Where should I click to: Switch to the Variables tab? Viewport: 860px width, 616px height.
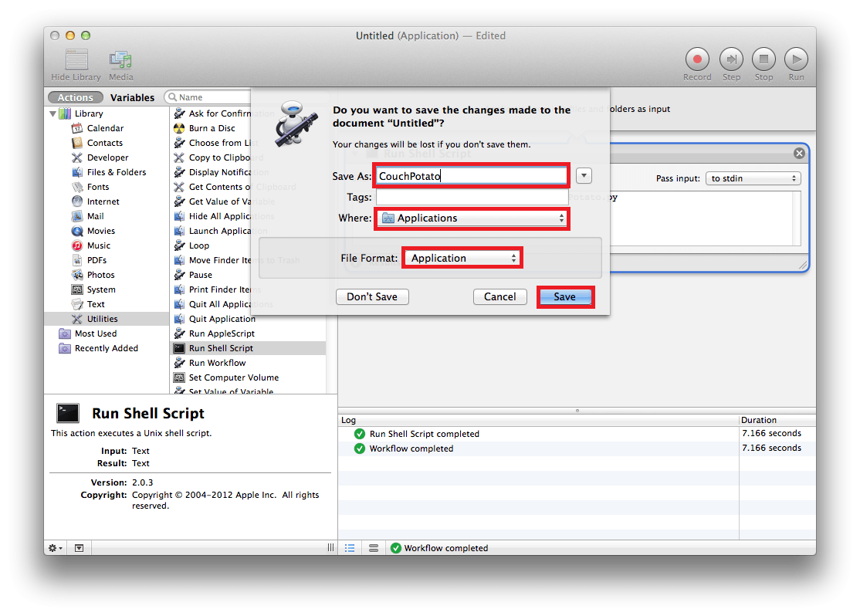click(132, 97)
